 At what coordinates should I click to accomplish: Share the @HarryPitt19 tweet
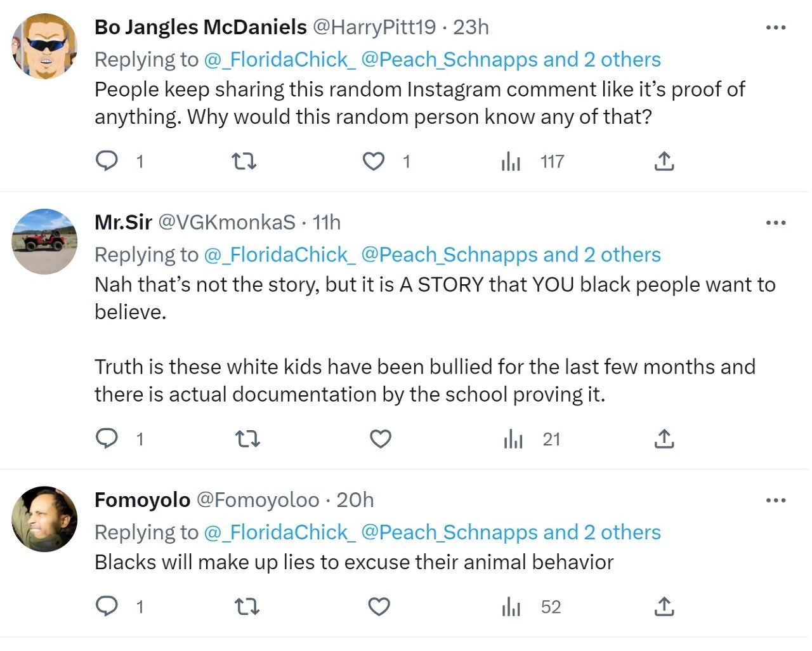tap(664, 161)
